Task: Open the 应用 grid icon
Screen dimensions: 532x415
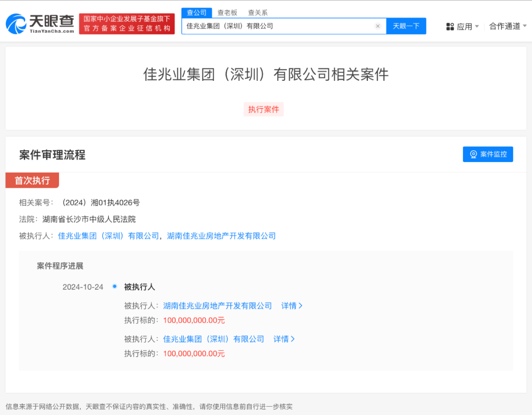Action: coord(450,27)
